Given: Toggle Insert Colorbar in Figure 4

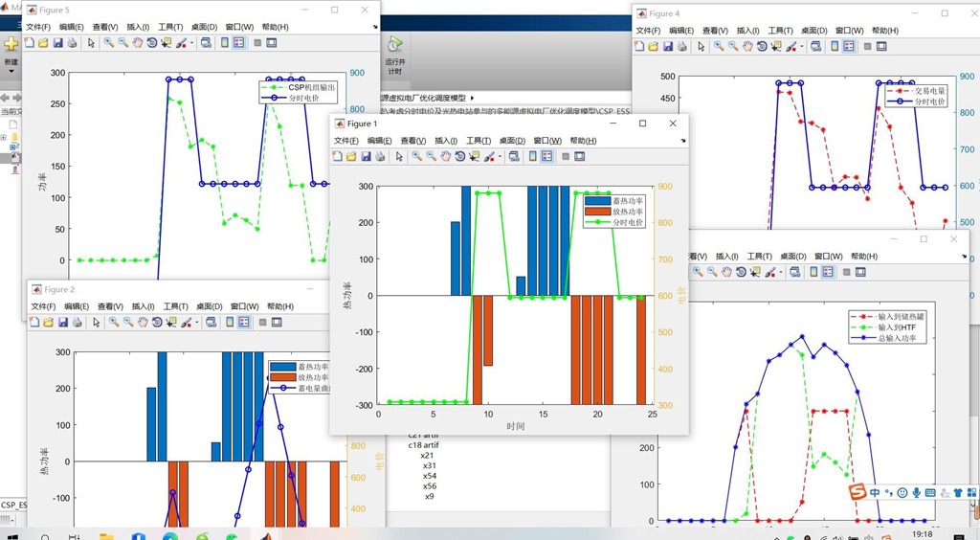Looking at the screenshot, I should click(835, 46).
